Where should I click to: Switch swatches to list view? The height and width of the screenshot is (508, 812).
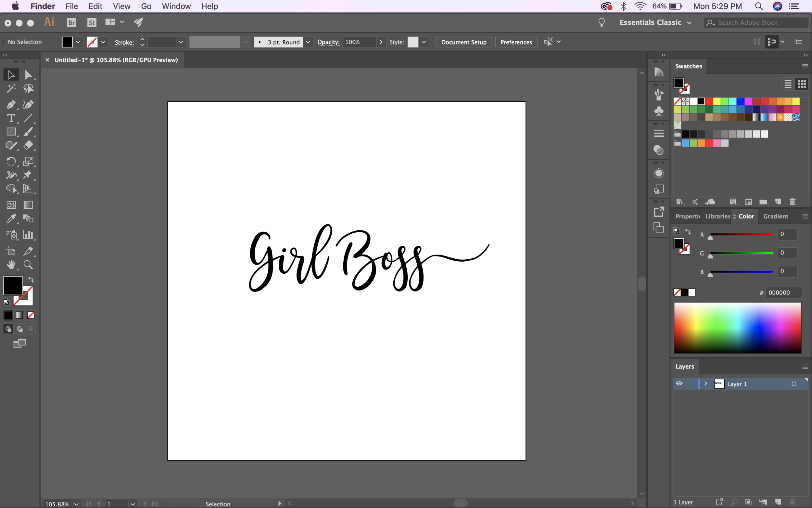(x=788, y=84)
